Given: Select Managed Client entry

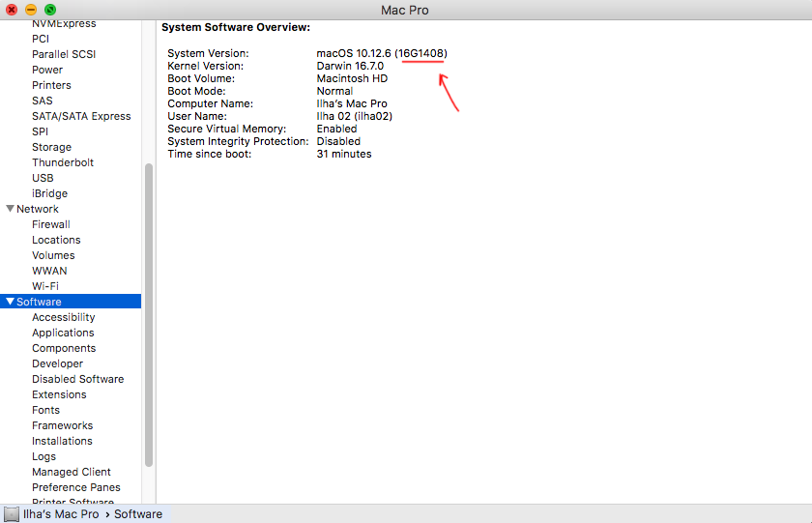Looking at the screenshot, I should pyautogui.click(x=71, y=473).
